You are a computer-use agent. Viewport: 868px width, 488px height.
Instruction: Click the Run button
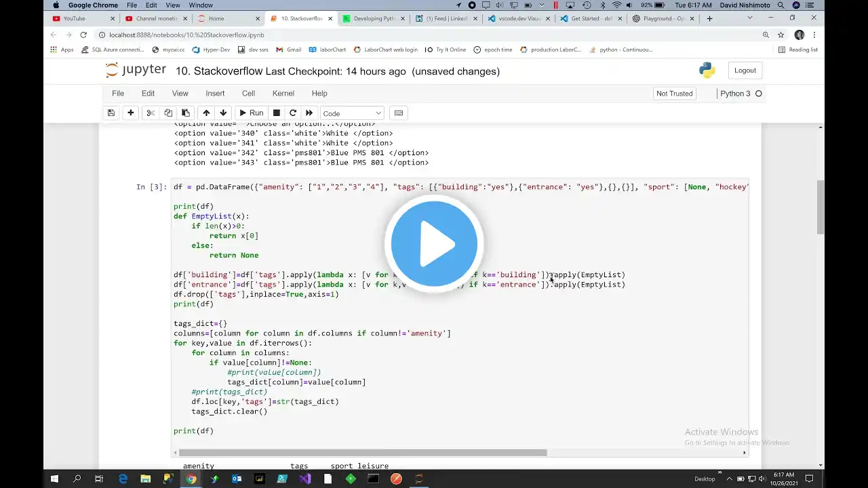pyautogui.click(x=250, y=113)
